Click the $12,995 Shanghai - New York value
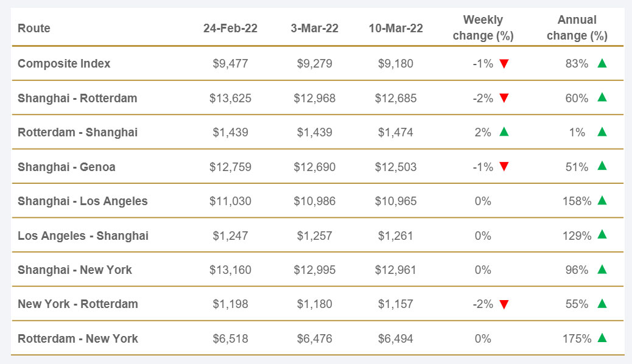632x364 pixels. coord(314,270)
